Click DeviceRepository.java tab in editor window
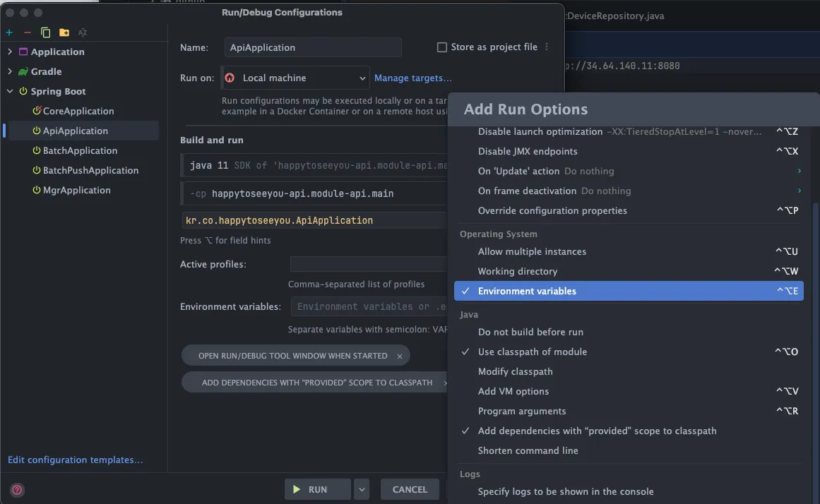 [x=615, y=16]
